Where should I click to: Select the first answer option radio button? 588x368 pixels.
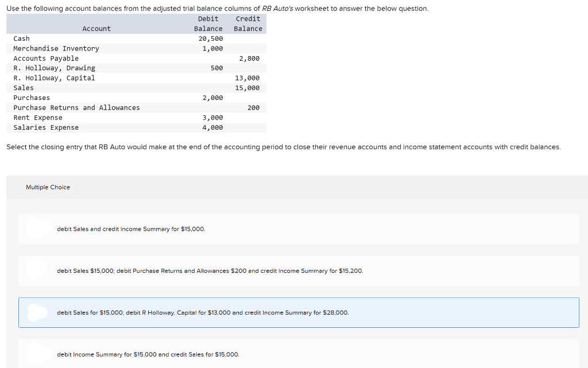click(37, 229)
